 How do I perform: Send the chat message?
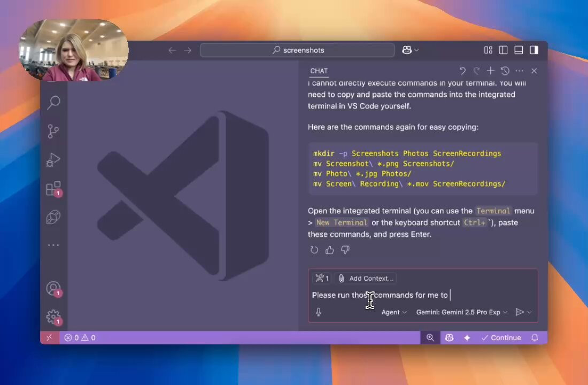[x=520, y=312]
